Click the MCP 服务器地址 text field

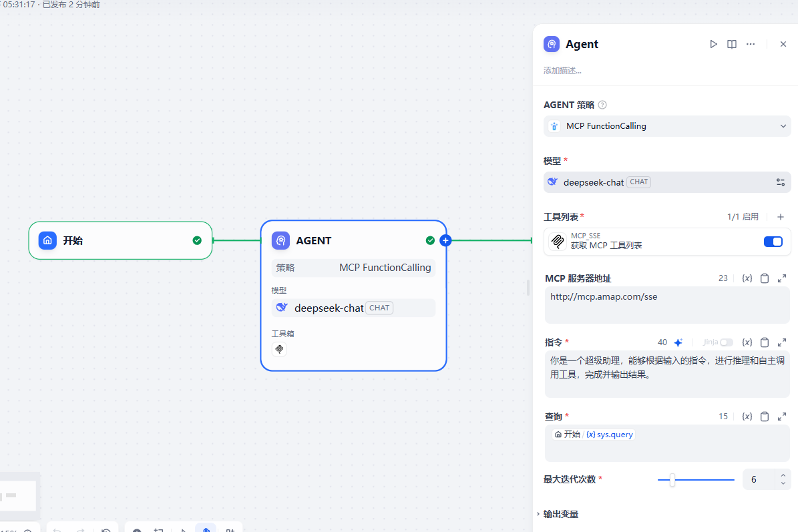click(x=666, y=305)
